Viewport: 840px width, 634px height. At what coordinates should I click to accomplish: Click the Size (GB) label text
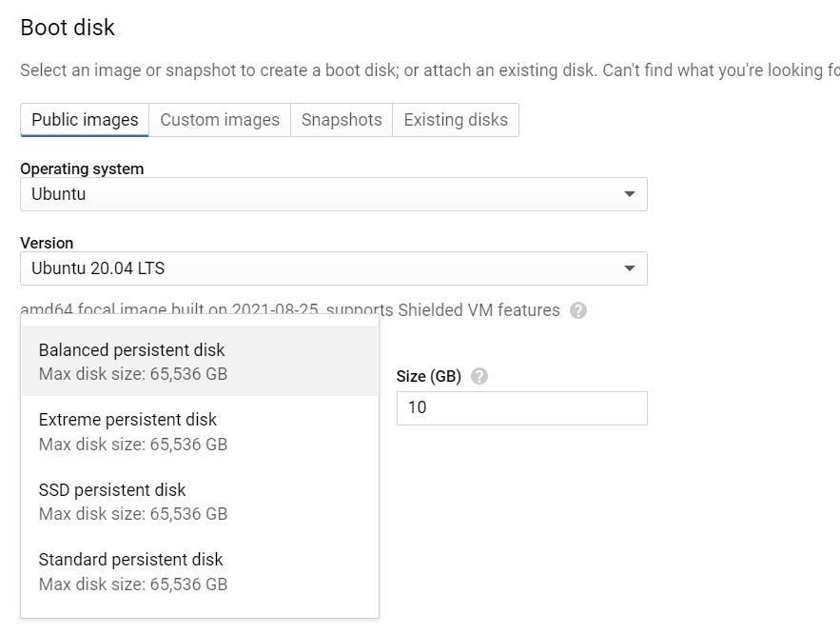coord(429,376)
